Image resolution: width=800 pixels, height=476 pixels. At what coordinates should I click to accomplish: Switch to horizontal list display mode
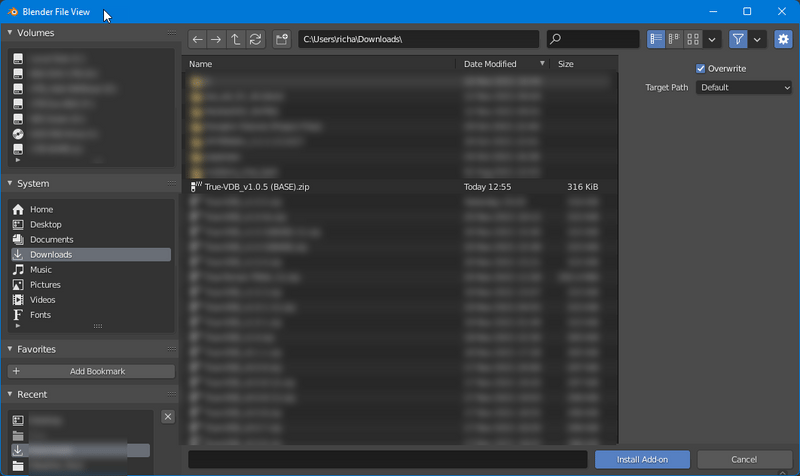(x=674, y=39)
